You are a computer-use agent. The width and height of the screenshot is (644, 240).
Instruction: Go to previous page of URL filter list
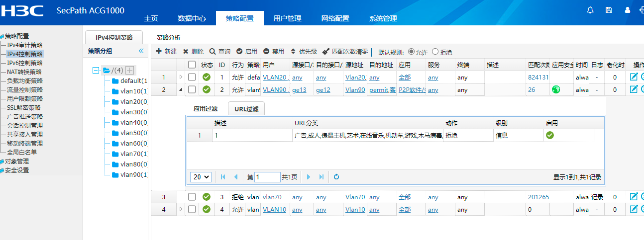pyautogui.click(x=235, y=176)
